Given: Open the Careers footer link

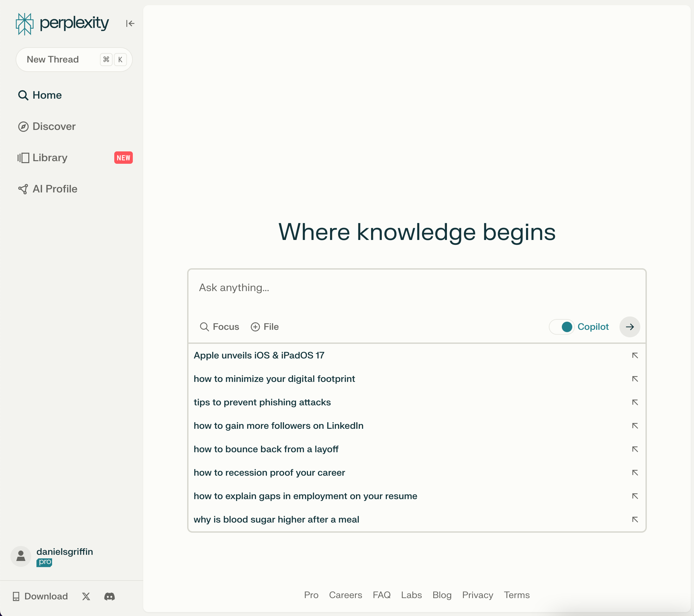Looking at the screenshot, I should (x=346, y=595).
